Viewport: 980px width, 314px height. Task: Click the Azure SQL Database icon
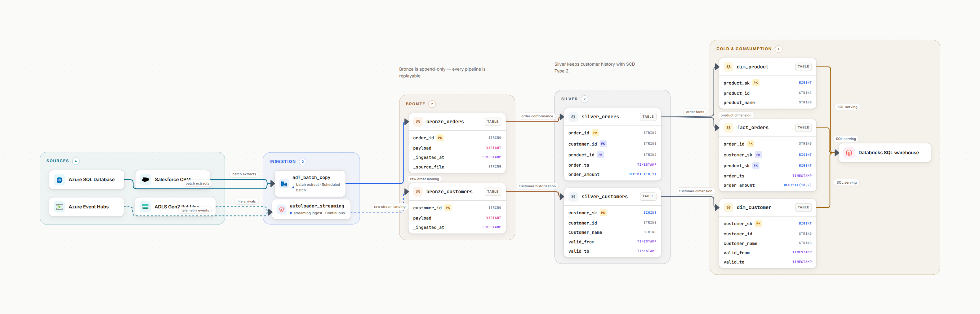tap(59, 180)
